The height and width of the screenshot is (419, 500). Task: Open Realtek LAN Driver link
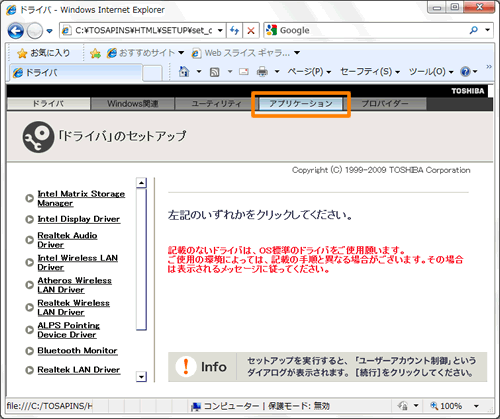pyautogui.click(x=79, y=370)
